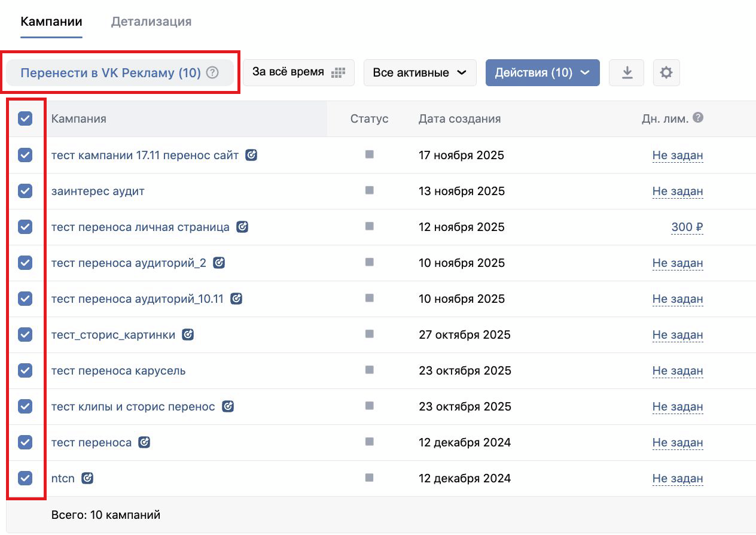This screenshot has width=756, height=535.
Task: Click help icon next to Дн. лим.
Action: pyautogui.click(x=697, y=118)
